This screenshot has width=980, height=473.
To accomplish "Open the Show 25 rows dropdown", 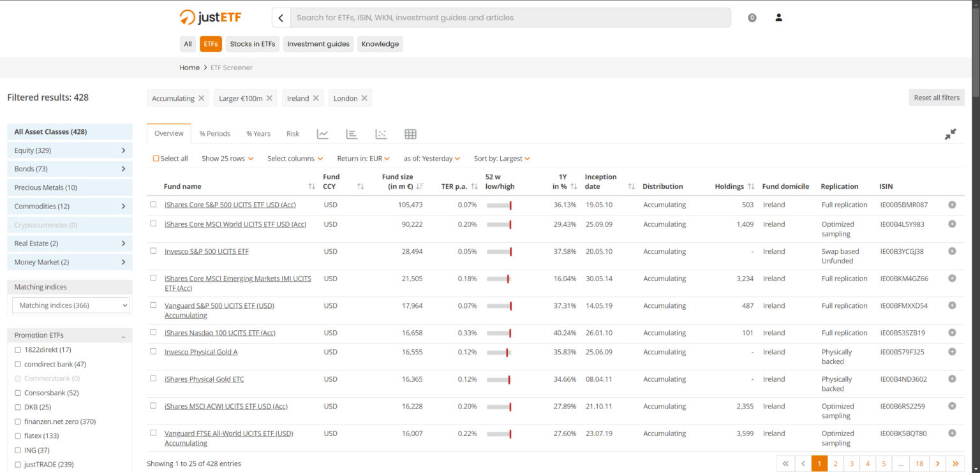I will tap(227, 159).
